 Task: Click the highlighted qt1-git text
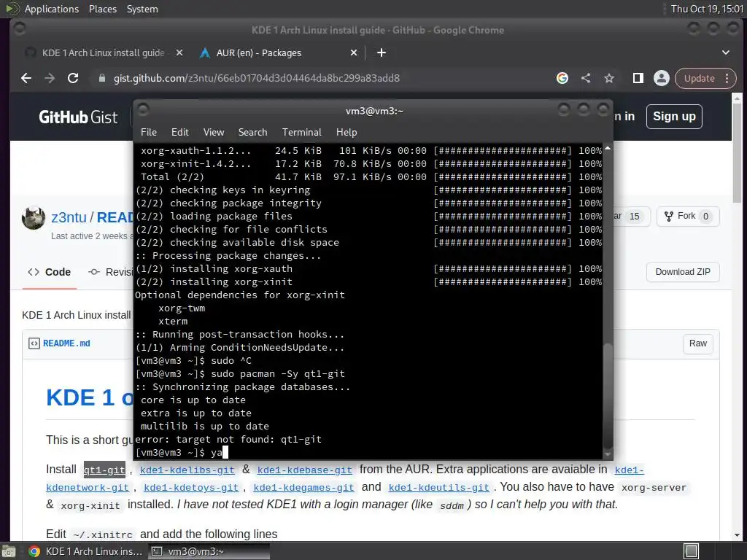pyautogui.click(x=104, y=470)
